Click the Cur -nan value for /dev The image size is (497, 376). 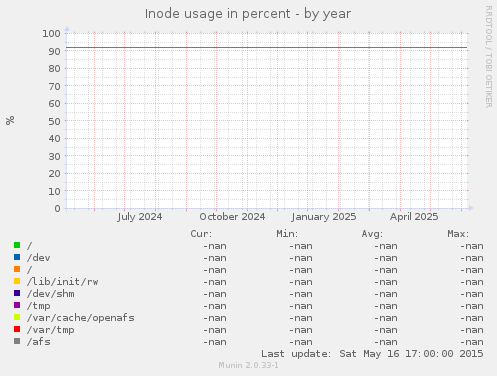pos(215,258)
